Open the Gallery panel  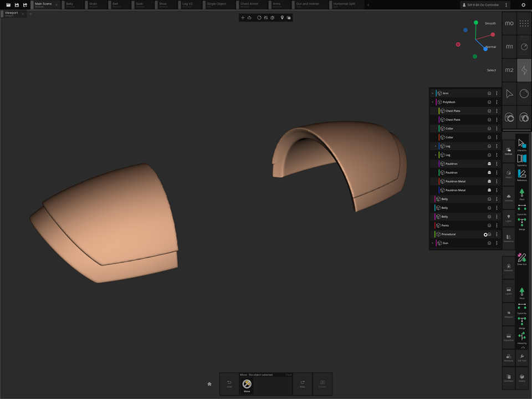pyautogui.click(x=521, y=377)
